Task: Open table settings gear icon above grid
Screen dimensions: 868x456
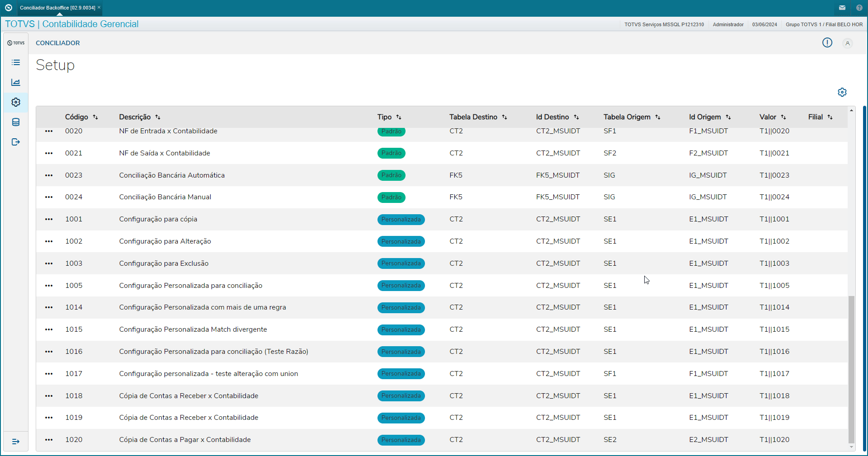Action: (842, 92)
